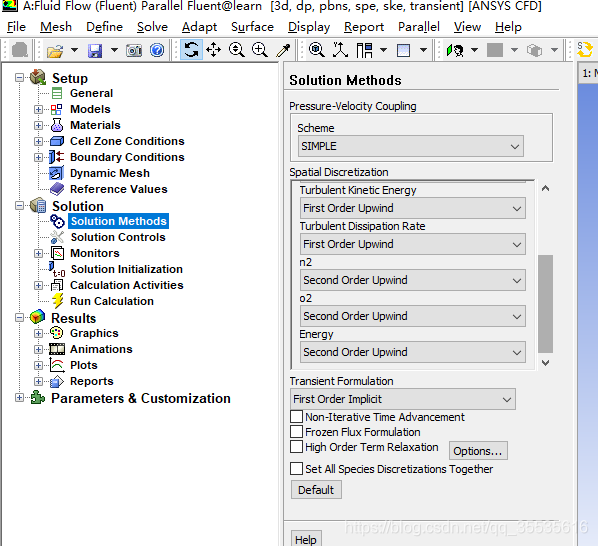Image resolution: width=598 pixels, height=546 pixels.
Task: Click the axis orientation view icon
Action: [x=340, y=50]
